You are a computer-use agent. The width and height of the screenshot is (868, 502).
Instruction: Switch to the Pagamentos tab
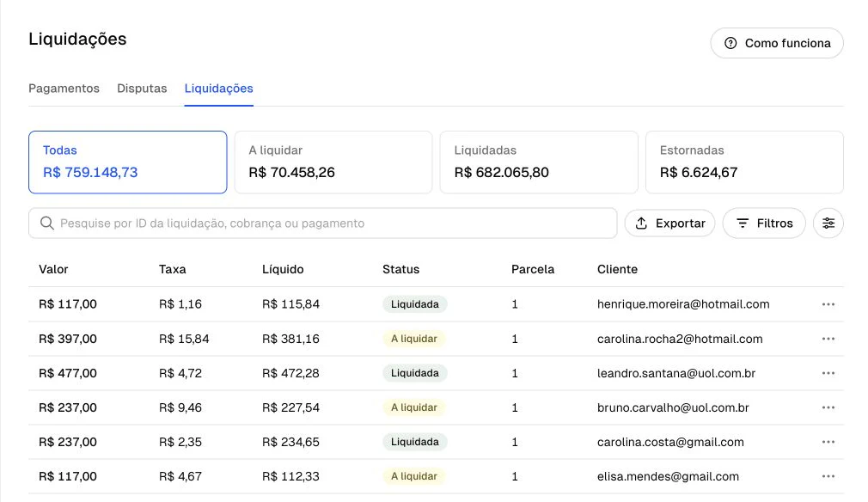click(x=64, y=89)
